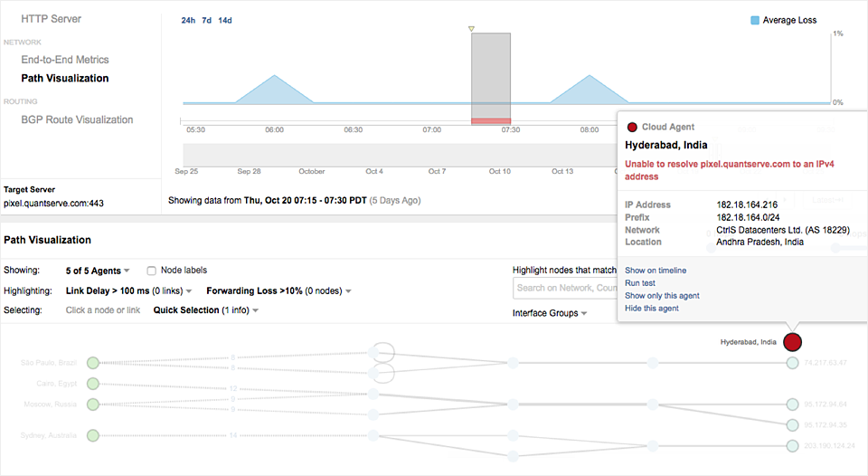Select the São Paulo, Brazil agent node
The width and height of the screenshot is (868, 476).
pos(92,363)
